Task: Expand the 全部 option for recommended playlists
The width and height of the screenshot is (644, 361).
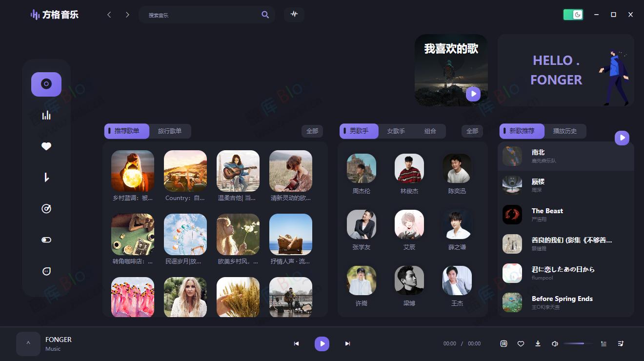Action: tap(312, 131)
